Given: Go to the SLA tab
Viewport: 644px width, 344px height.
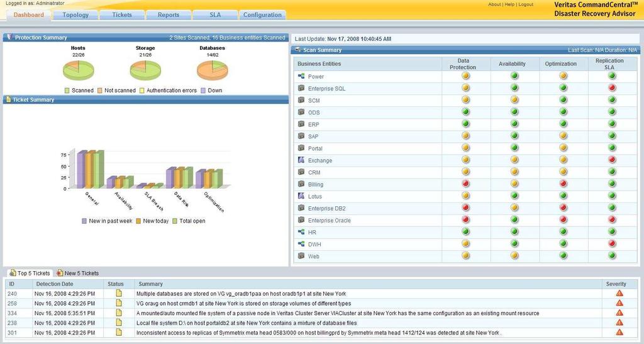Looking at the screenshot, I should 215,14.
